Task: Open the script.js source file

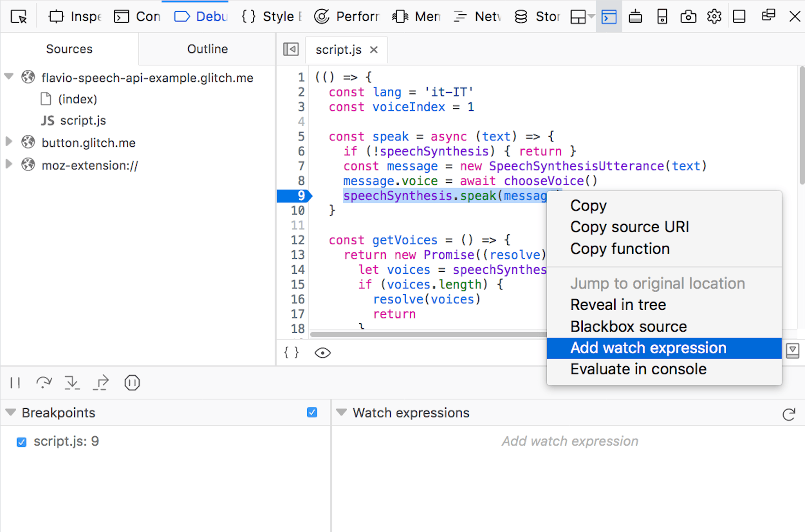Action: pyautogui.click(x=83, y=120)
